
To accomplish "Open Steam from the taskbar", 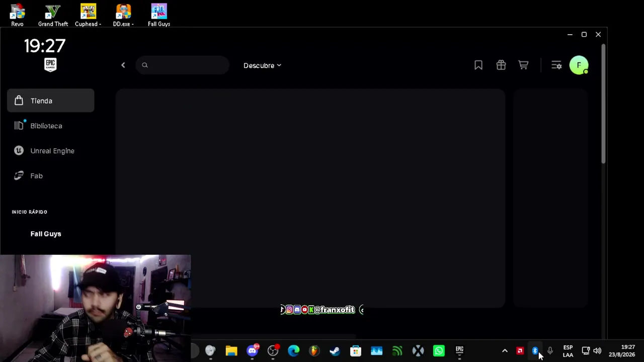I will tap(335, 350).
